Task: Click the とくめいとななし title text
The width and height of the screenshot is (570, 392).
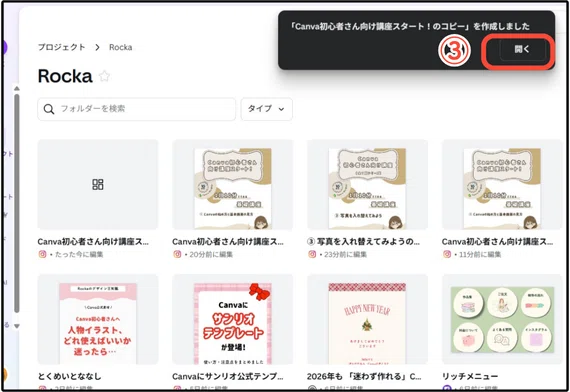Action: pyautogui.click(x=69, y=376)
